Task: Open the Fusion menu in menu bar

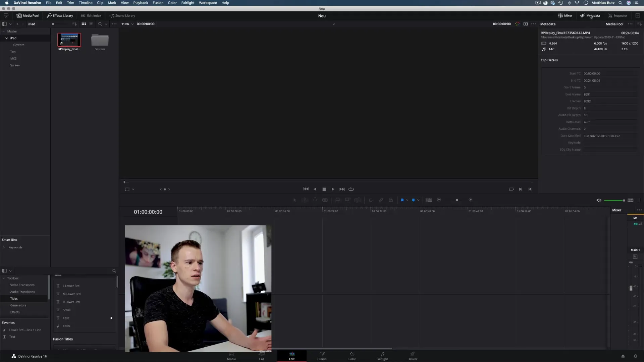Action: (158, 3)
